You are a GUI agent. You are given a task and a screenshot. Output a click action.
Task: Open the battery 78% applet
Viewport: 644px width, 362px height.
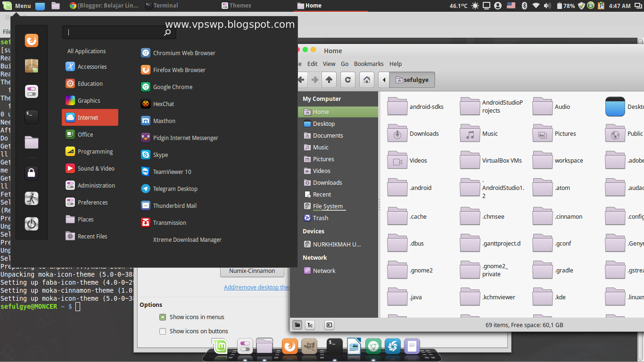click(565, 6)
